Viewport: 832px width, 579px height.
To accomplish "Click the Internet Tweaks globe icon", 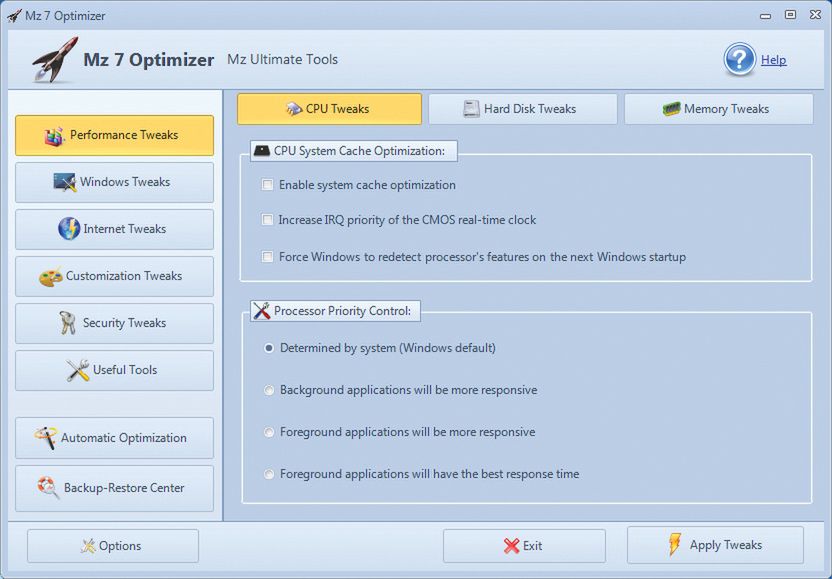I will pyautogui.click(x=69, y=229).
